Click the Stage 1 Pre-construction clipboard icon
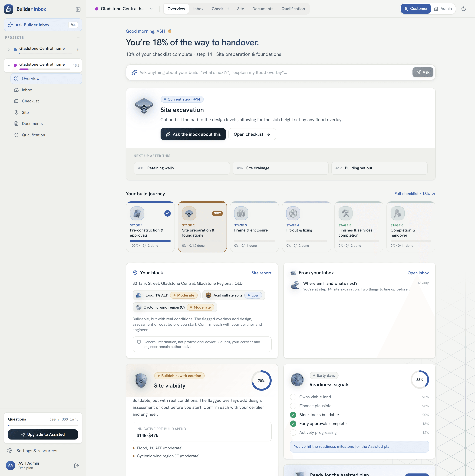475x476 pixels. (x=137, y=213)
